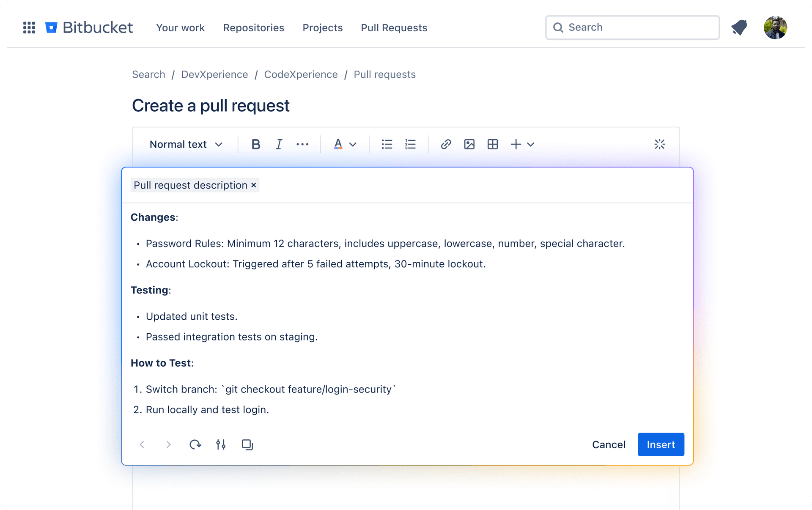Click the How to Test heading

coord(162,363)
